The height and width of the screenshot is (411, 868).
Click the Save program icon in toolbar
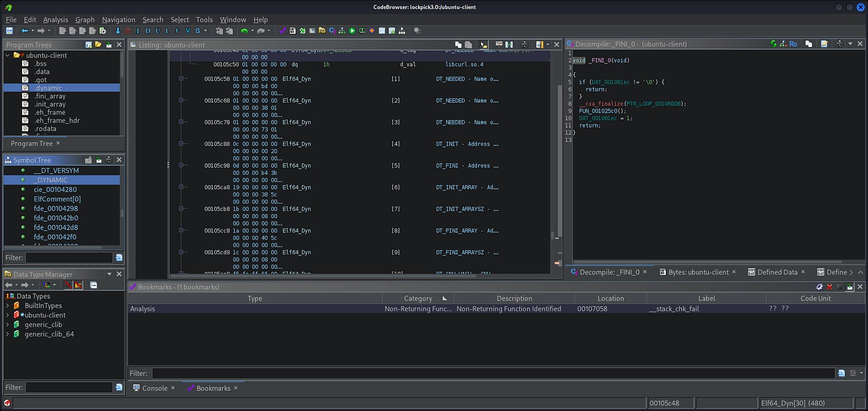[10, 30]
